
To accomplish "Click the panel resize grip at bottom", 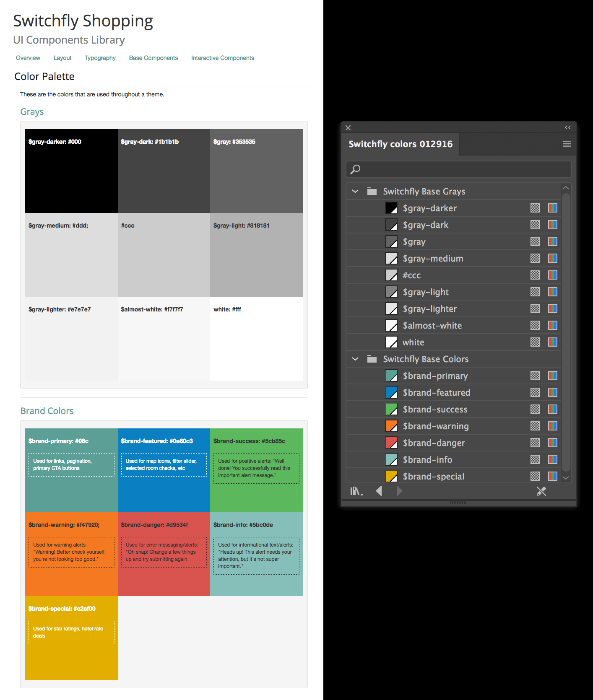I will pos(458,502).
